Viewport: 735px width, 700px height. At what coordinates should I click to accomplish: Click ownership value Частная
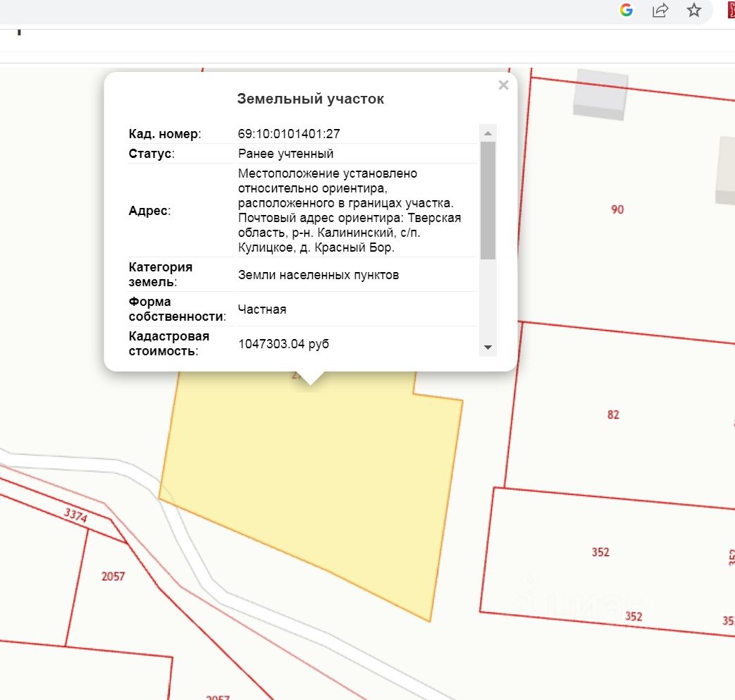[x=262, y=309]
